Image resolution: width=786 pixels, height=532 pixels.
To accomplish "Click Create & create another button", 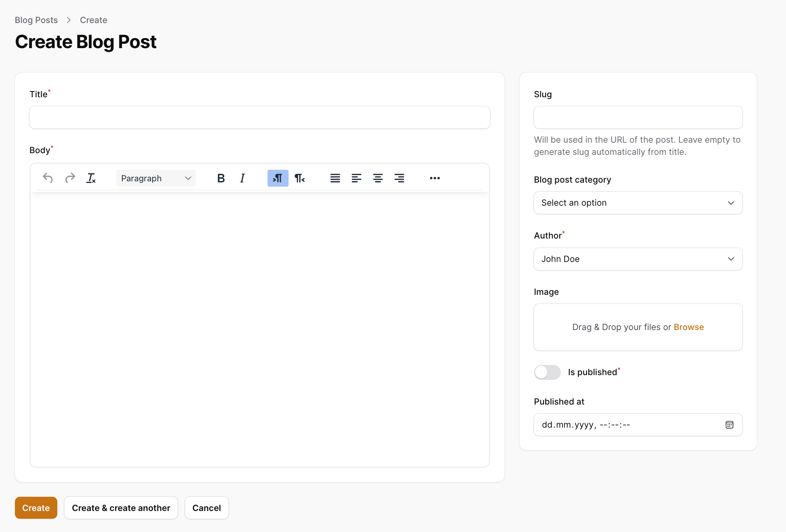I will (121, 508).
